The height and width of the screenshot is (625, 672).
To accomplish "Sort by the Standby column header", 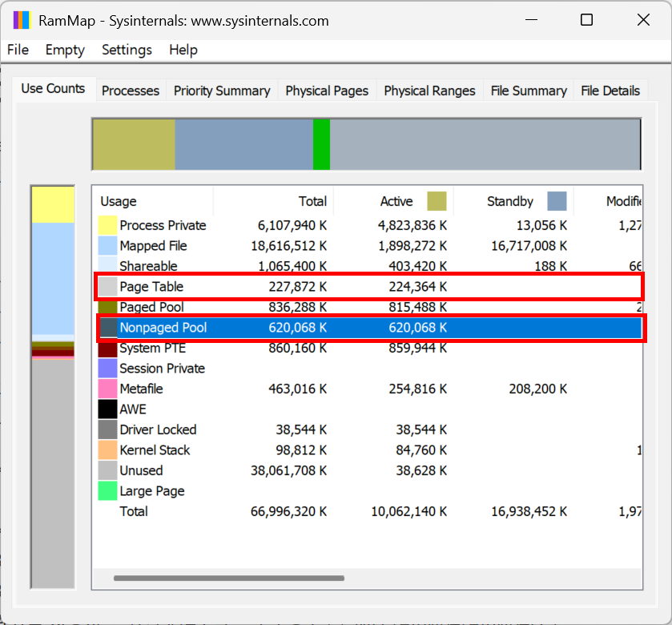I will 513,201.
